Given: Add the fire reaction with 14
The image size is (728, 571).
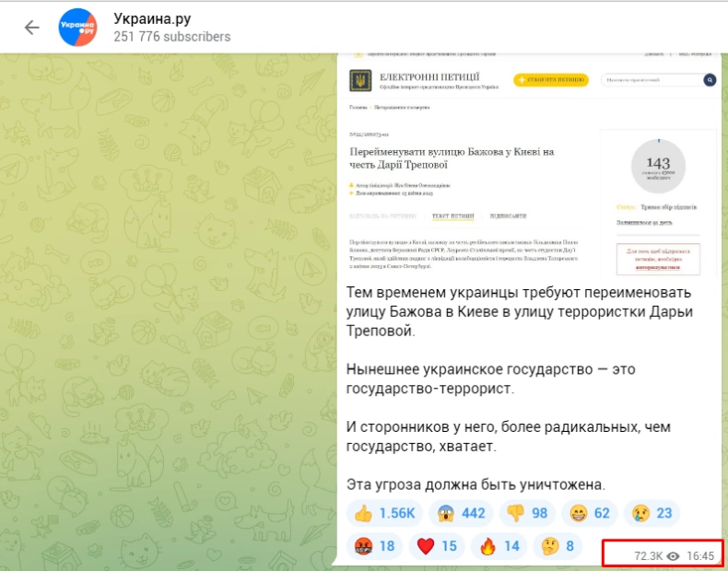Looking at the screenshot, I should [499, 546].
